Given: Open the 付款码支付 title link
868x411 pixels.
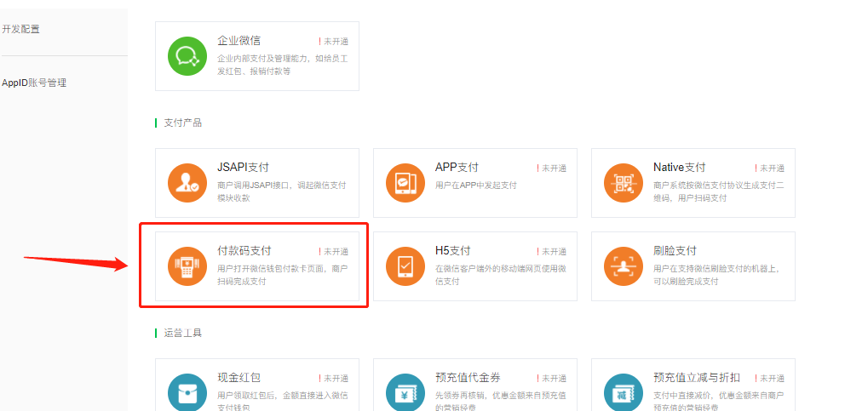Looking at the screenshot, I should (x=244, y=251).
